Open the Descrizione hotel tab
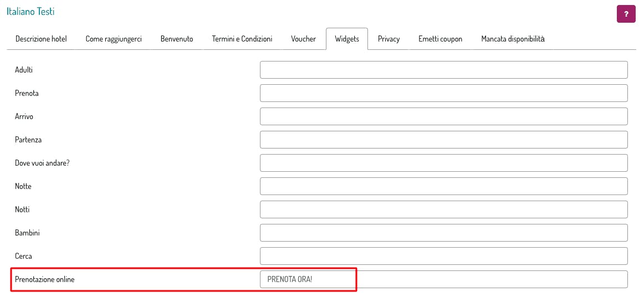 pyautogui.click(x=41, y=39)
